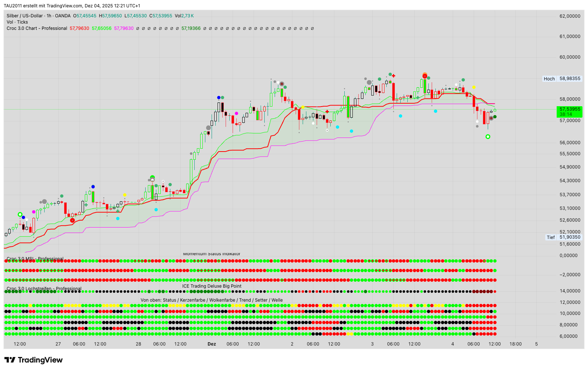Viewport: 588px width, 371px height.
Task: Click the green current price label 57,53955
Action: pos(569,111)
